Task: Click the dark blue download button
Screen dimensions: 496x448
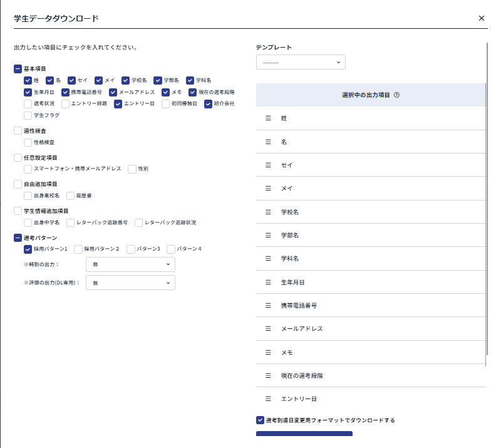Action: tap(304, 434)
